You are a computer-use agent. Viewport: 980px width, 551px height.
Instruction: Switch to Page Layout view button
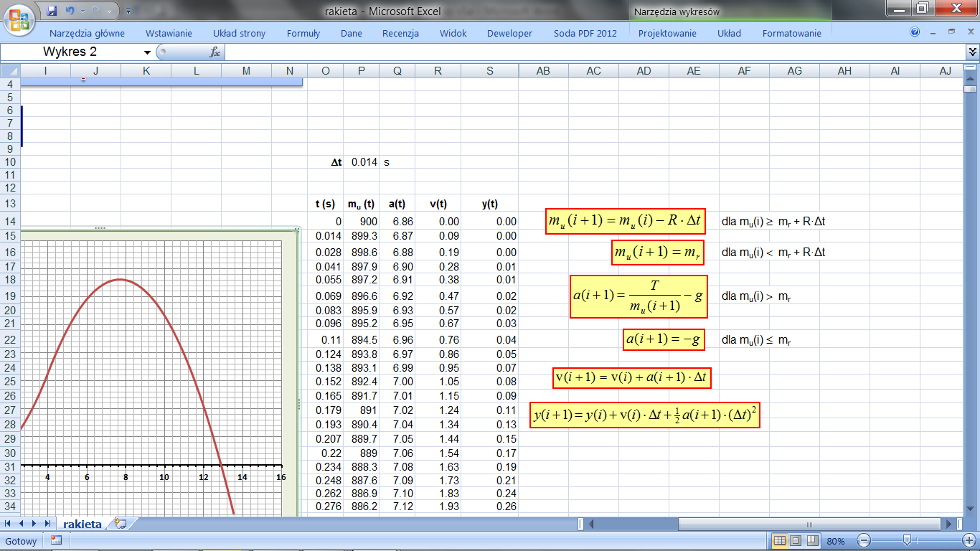tap(796, 541)
